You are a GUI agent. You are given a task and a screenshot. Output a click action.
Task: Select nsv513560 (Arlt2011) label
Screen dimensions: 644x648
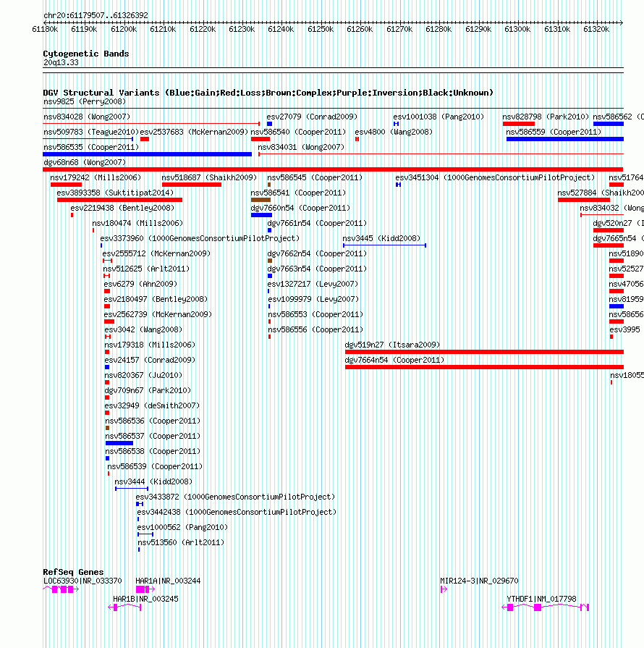point(181,543)
